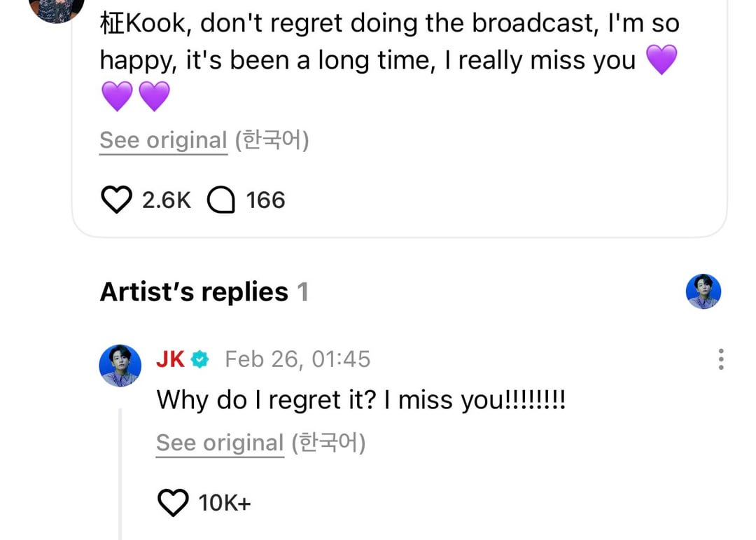Like JK's reply with the heart icon
This screenshot has width=756, height=540.
(x=173, y=502)
